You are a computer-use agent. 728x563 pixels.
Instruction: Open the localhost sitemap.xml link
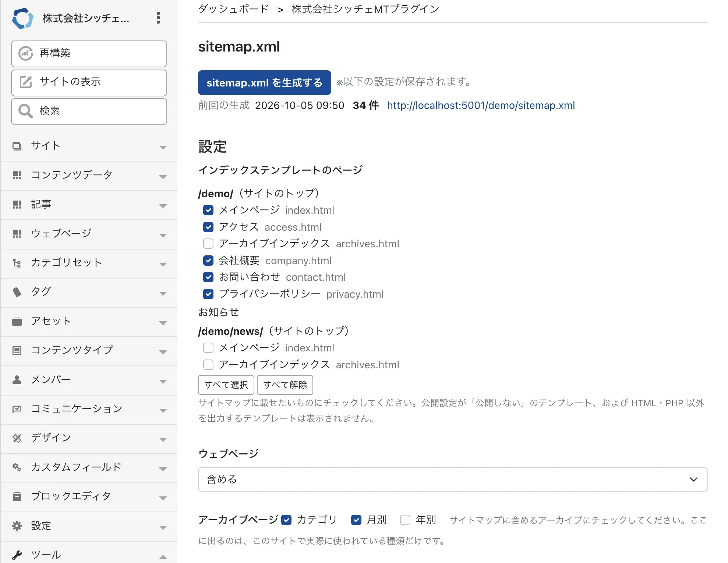click(x=481, y=106)
